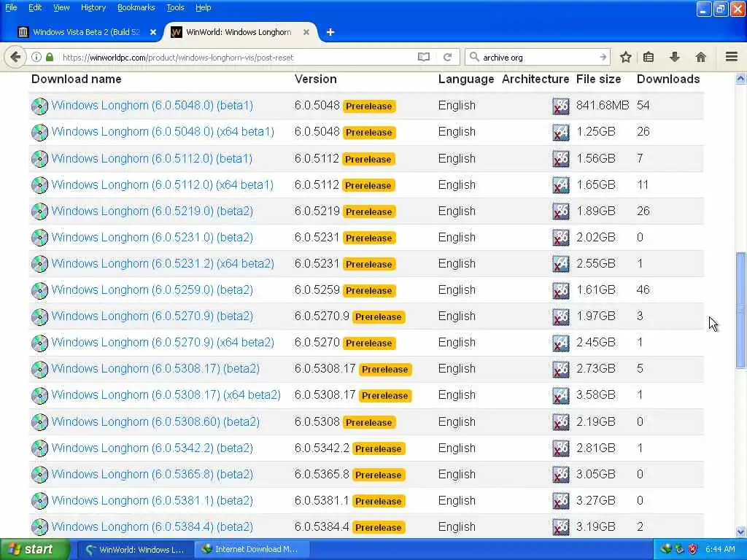Open Windows Longhorn (6.0.5365.8) (beta2) link
Screen dimensions: 747x560
152,474
